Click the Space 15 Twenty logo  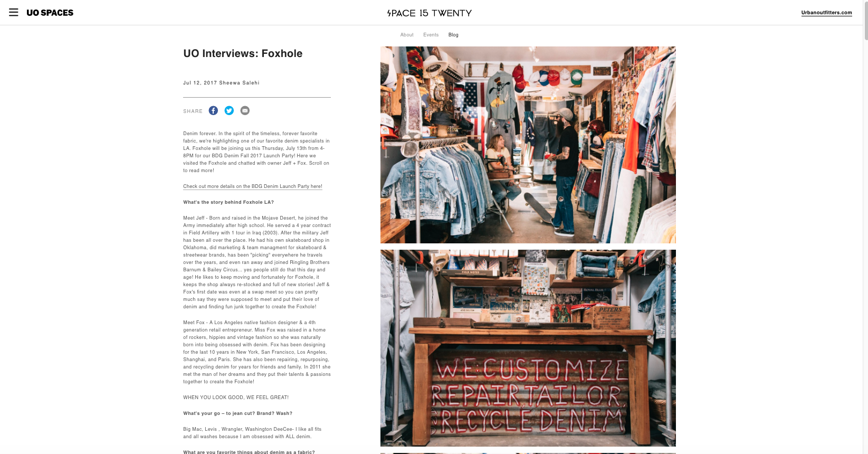[x=430, y=13]
